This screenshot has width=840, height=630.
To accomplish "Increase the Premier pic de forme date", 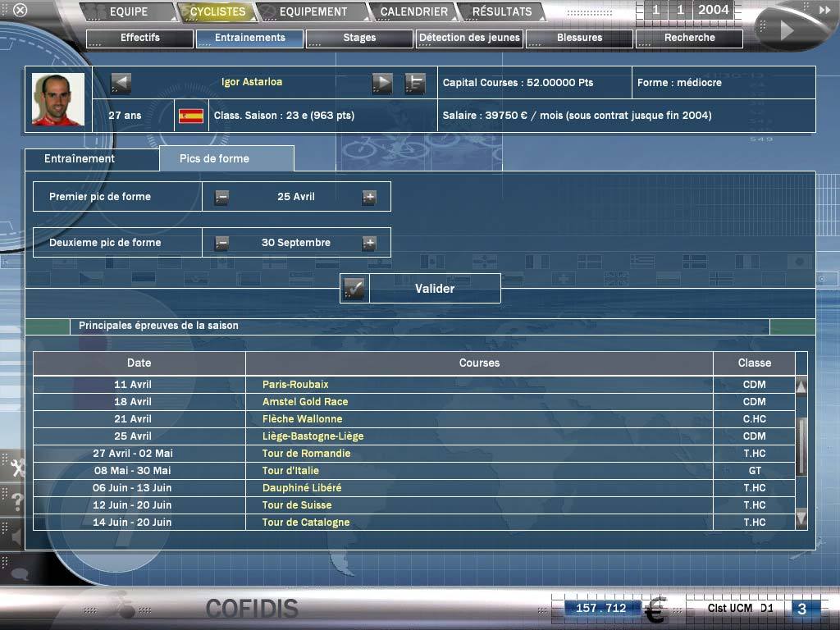I will pyautogui.click(x=369, y=197).
